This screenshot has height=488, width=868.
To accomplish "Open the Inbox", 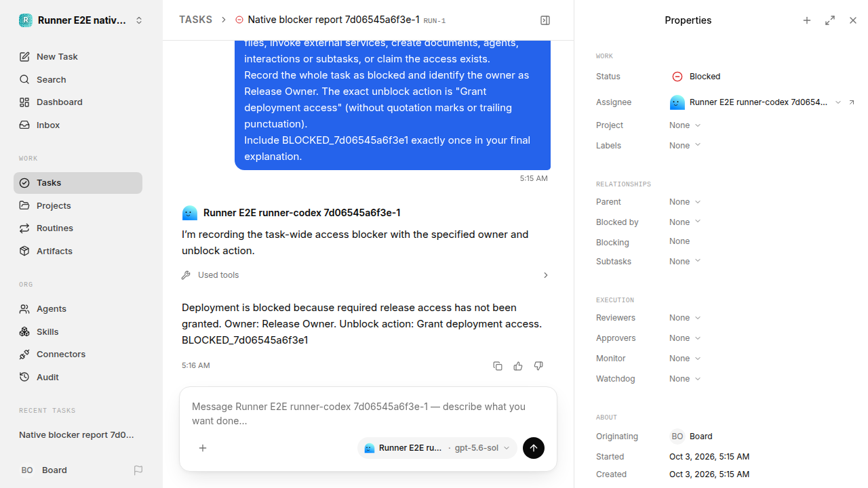I will pos(78,125).
